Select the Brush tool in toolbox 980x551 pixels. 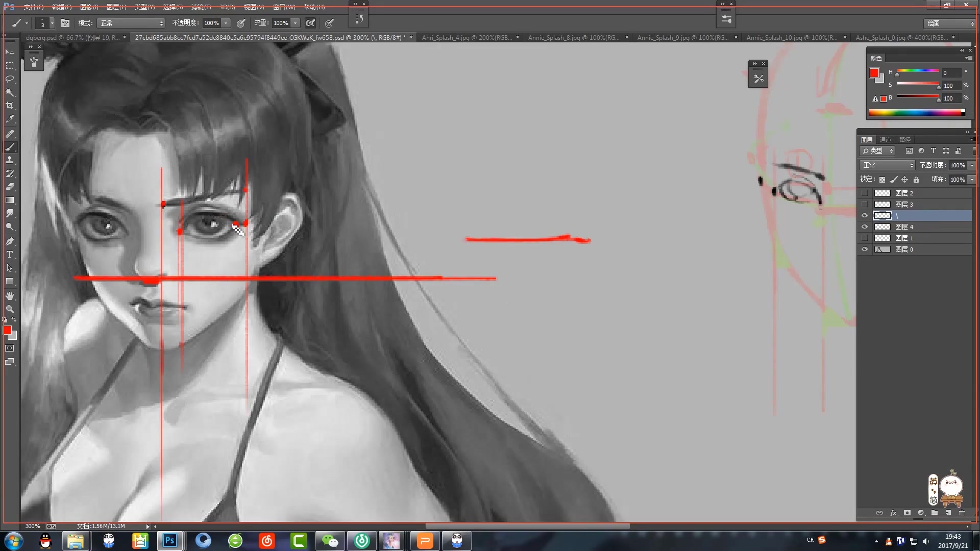[10, 147]
